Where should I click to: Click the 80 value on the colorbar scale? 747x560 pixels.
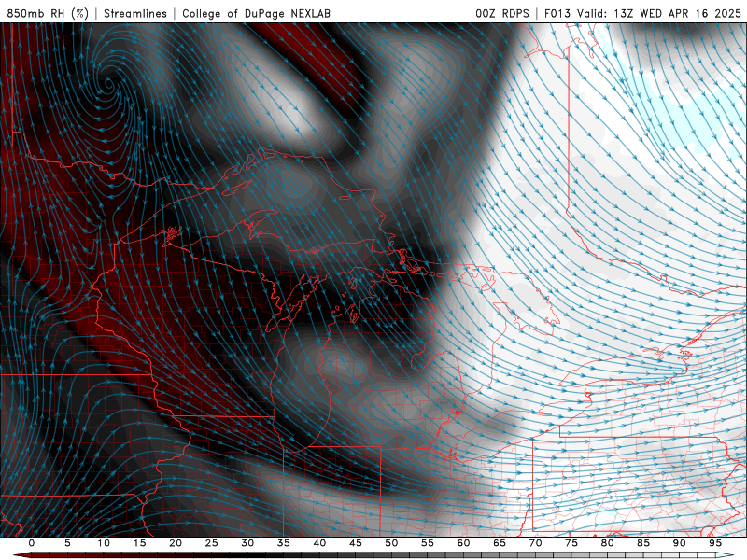tap(608, 543)
